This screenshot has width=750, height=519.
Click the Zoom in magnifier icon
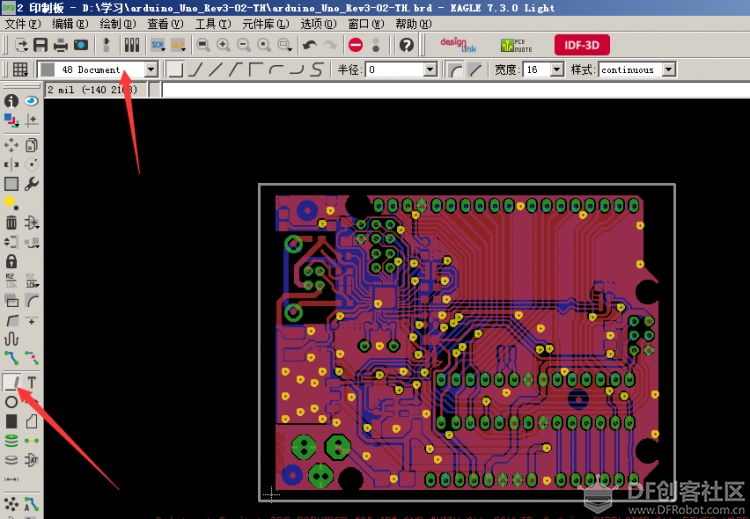tap(223, 45)
